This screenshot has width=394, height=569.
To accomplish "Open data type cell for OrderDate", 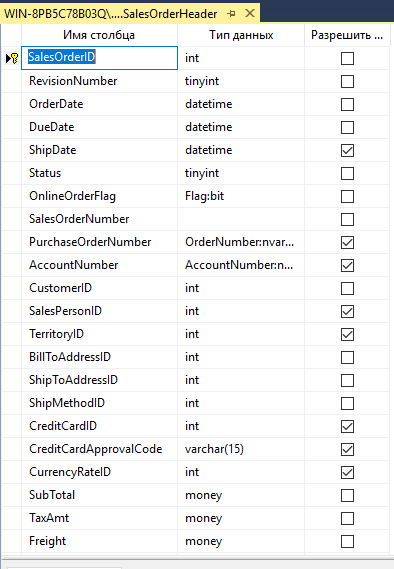I will pos(241,104).
